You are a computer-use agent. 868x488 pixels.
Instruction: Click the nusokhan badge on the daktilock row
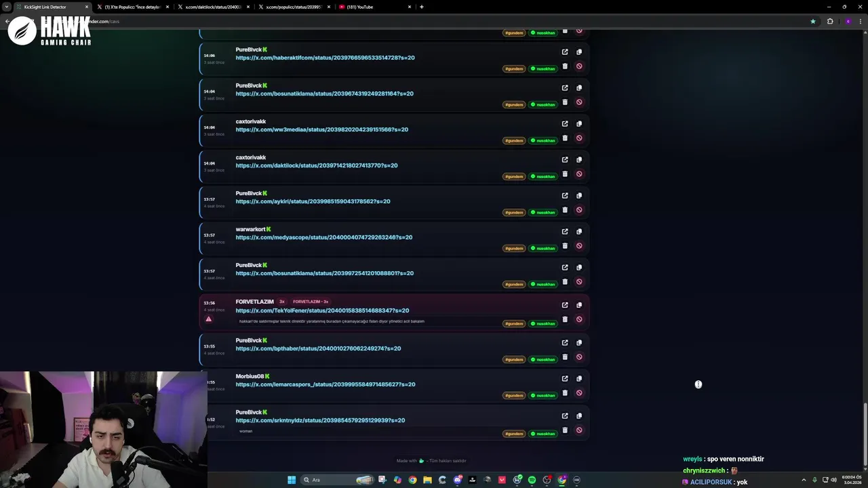[x=542, y=176]
